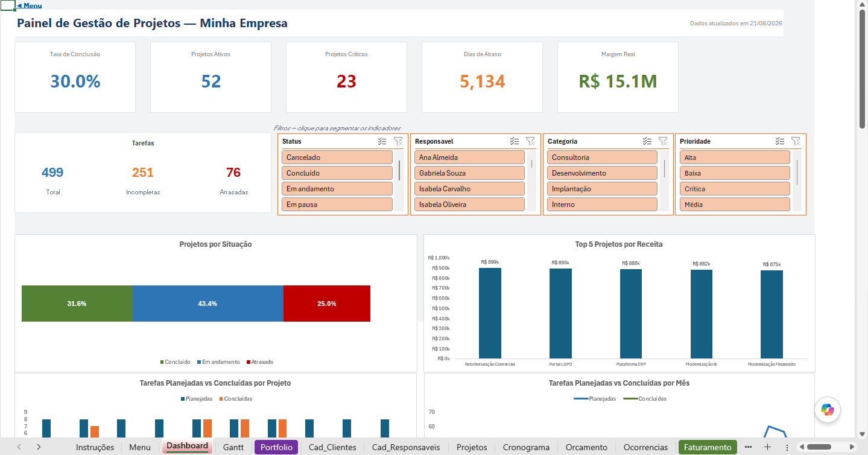Open the Copilot floating button
868x455 pixels.
click(x=828, y=410)
